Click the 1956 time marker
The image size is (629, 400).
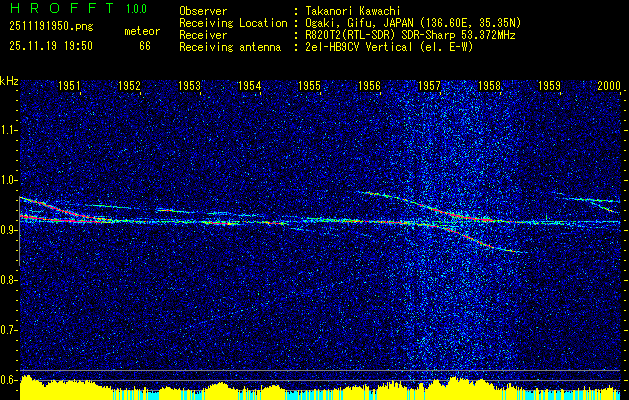point(369,85)
